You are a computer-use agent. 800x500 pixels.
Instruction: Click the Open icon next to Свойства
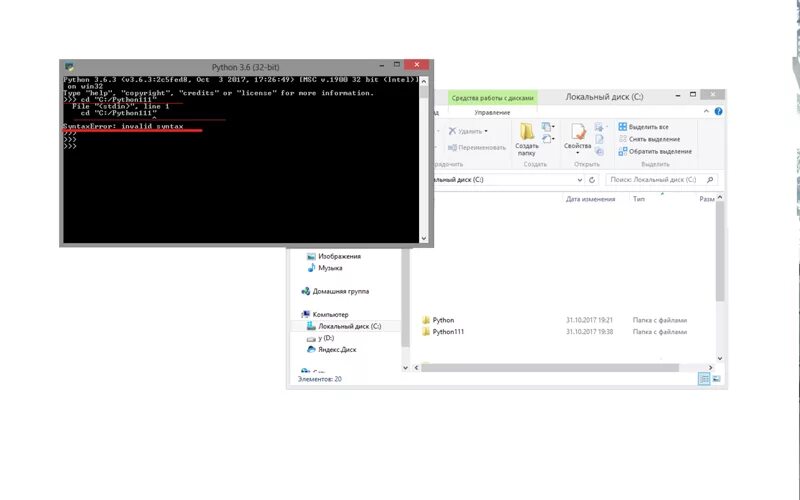pyautogui.click(x=600, y=127)
